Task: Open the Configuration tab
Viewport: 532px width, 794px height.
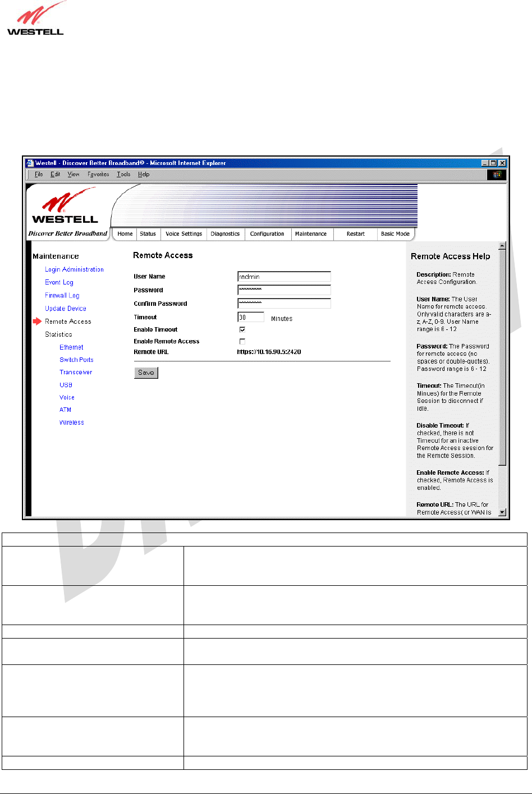Action: click(x=267, y=234)
